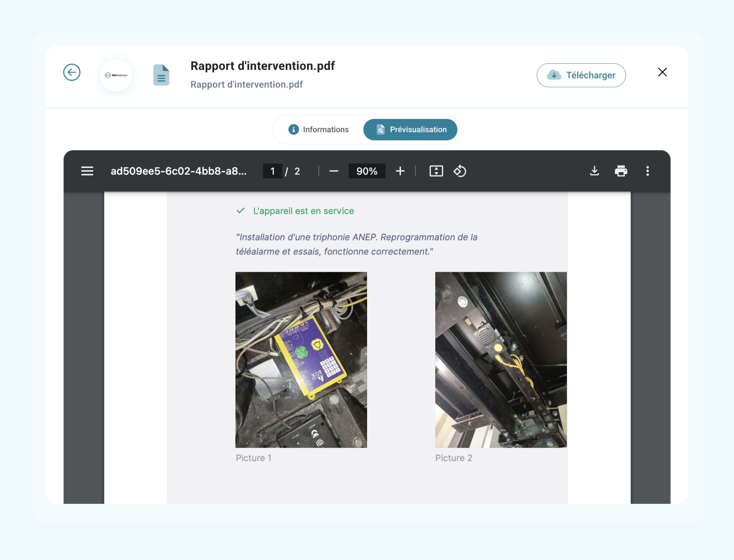
Task: Click the Télécharger button
Action: (x=581, y=75)
